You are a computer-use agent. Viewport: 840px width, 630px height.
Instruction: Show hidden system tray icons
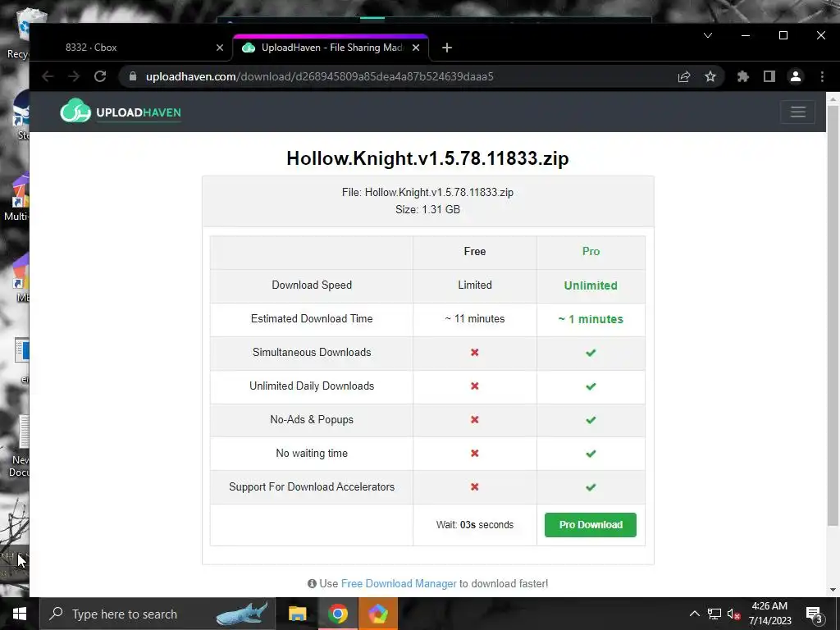(694, 614)
